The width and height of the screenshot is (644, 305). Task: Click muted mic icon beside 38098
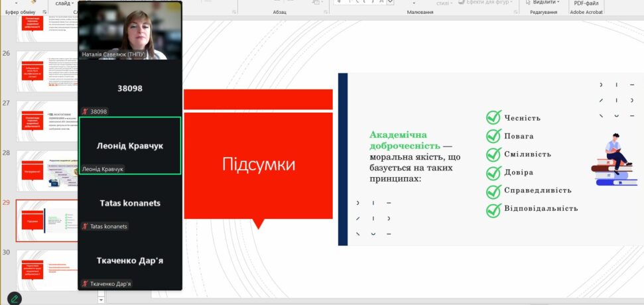[x=85, y=111]
